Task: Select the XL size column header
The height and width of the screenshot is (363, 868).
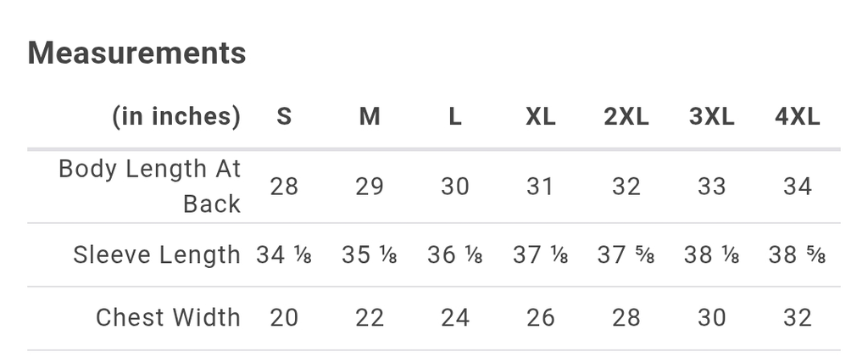Action: tap(541, 117)
